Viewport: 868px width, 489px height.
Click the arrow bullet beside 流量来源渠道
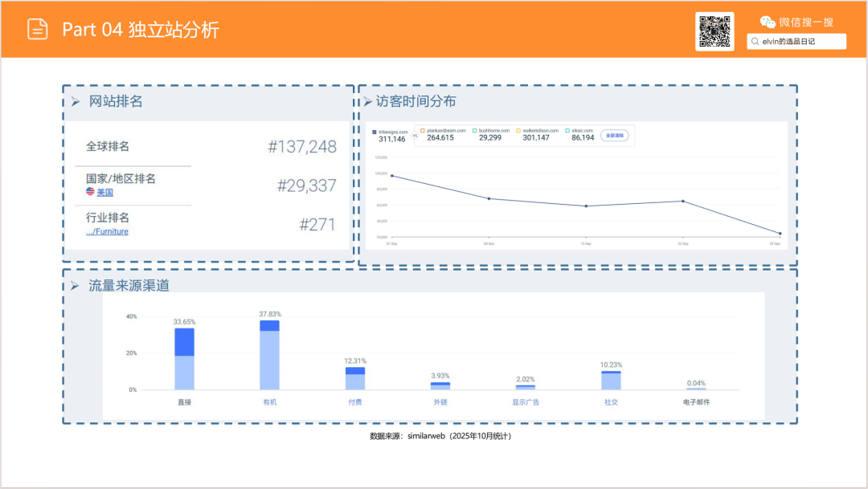[x=75, y=286]
